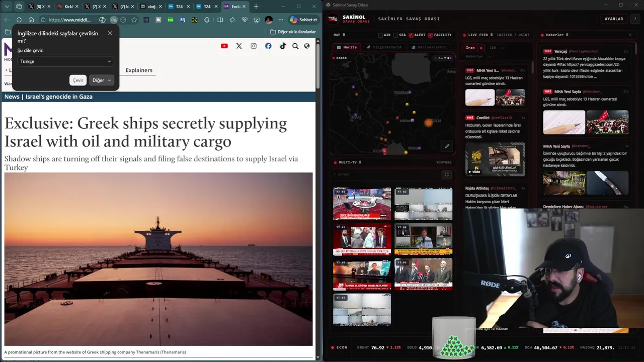The image size is (644, 362).
Task: Click the BRENT 76.92 ticker value
Action: (378, 347)
